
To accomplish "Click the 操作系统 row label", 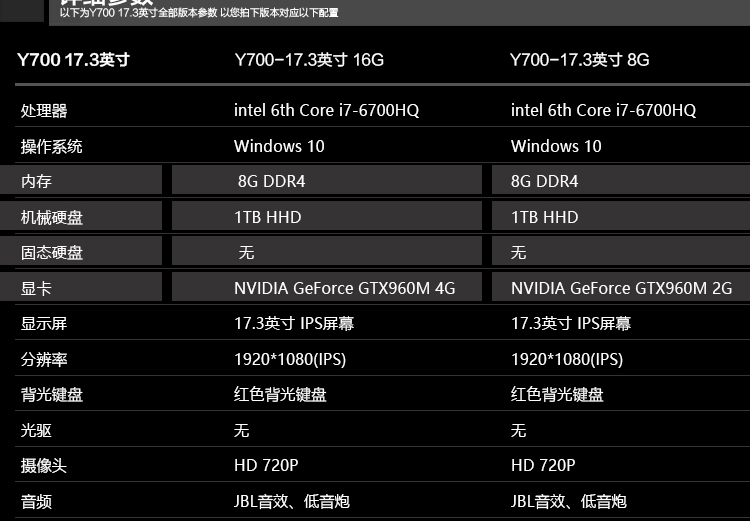I will coord(51,146).
